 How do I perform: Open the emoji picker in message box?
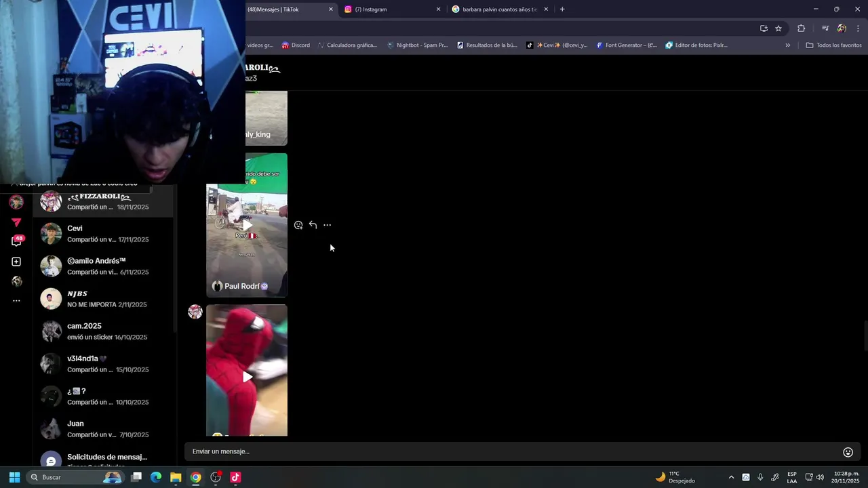click(848, 452)
